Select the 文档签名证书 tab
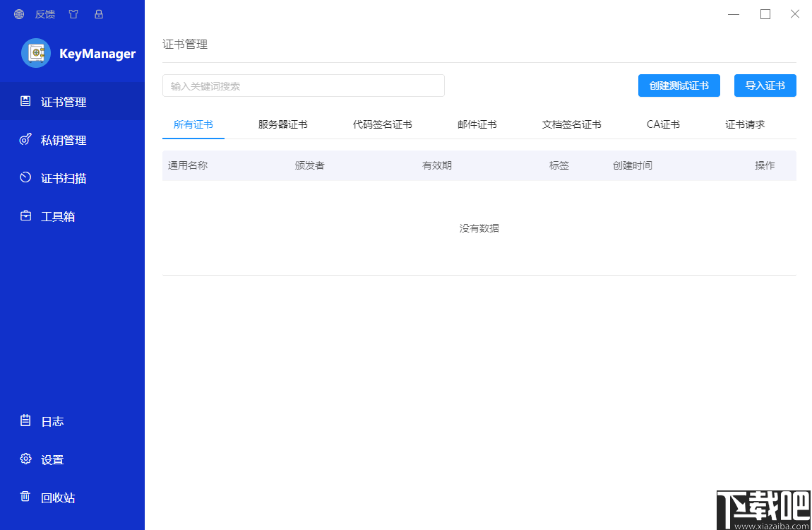The image size is (812, 530). coord(572,124)
